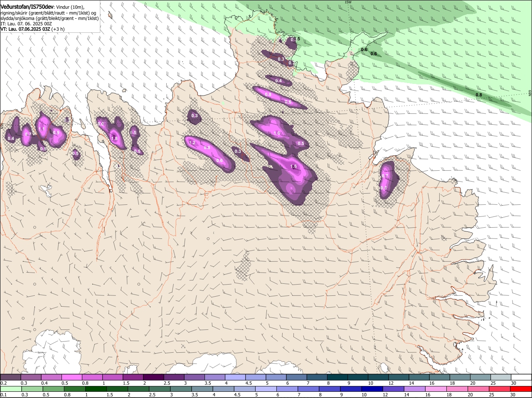
Task: Select white top legend swatch labeled 30
Action: pos(522,377)
